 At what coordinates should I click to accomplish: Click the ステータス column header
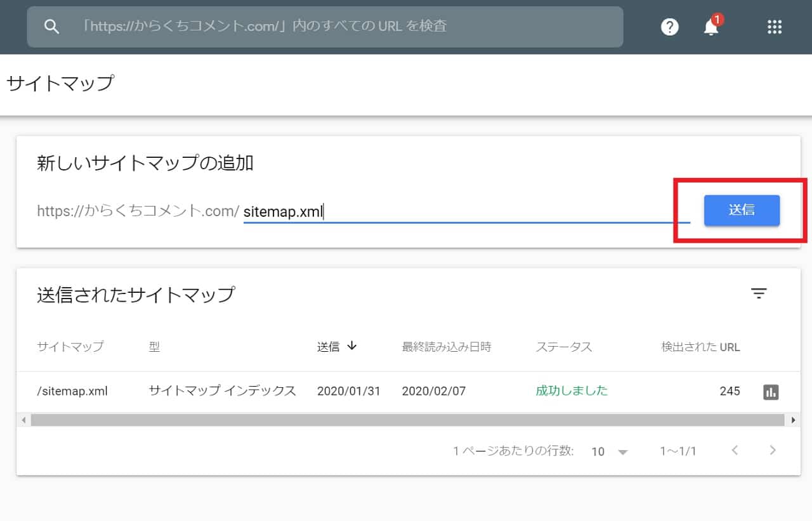pos(563,347)
